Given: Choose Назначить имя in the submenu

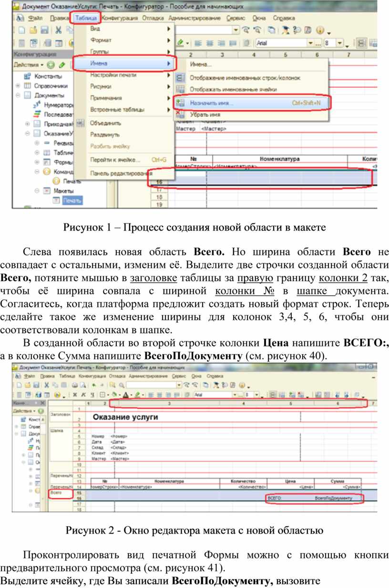Looking at the screenshot, I should 251,103.
